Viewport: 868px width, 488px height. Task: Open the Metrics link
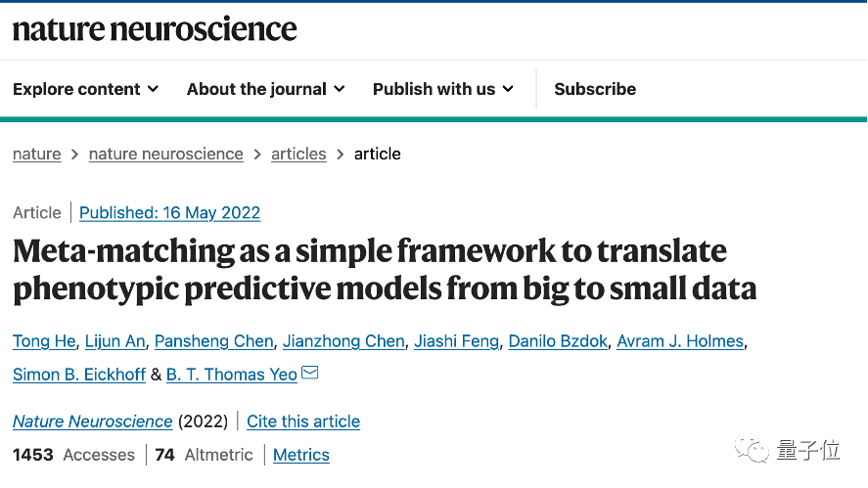click(301, 455)
